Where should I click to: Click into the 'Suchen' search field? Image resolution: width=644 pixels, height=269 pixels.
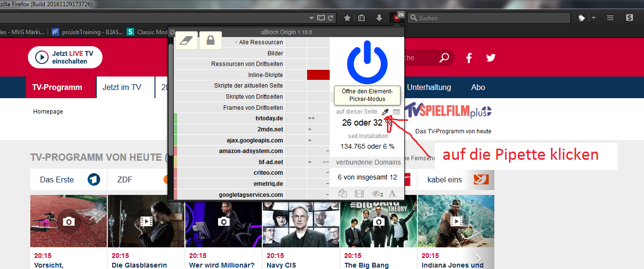(x=489, y=18)
